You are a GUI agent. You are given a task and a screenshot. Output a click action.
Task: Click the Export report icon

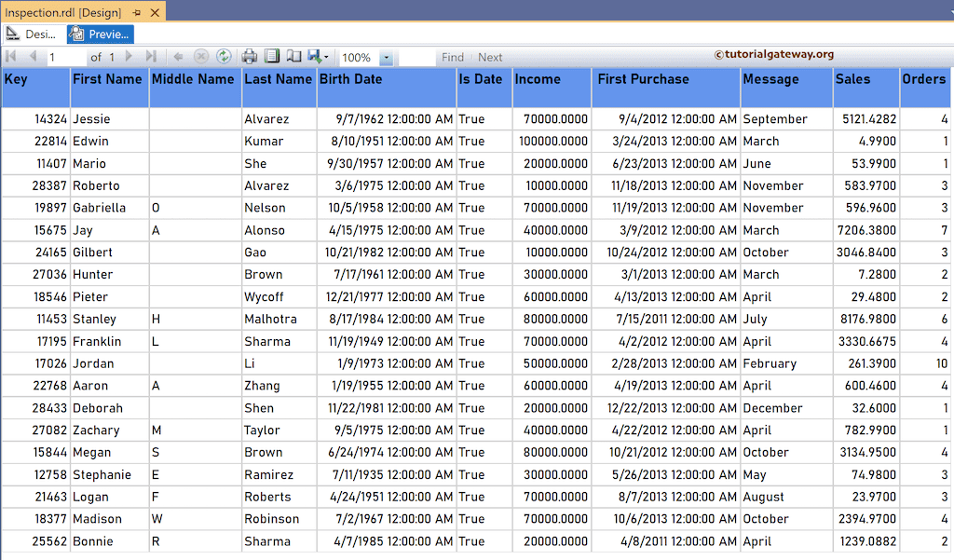coord(312,57)
